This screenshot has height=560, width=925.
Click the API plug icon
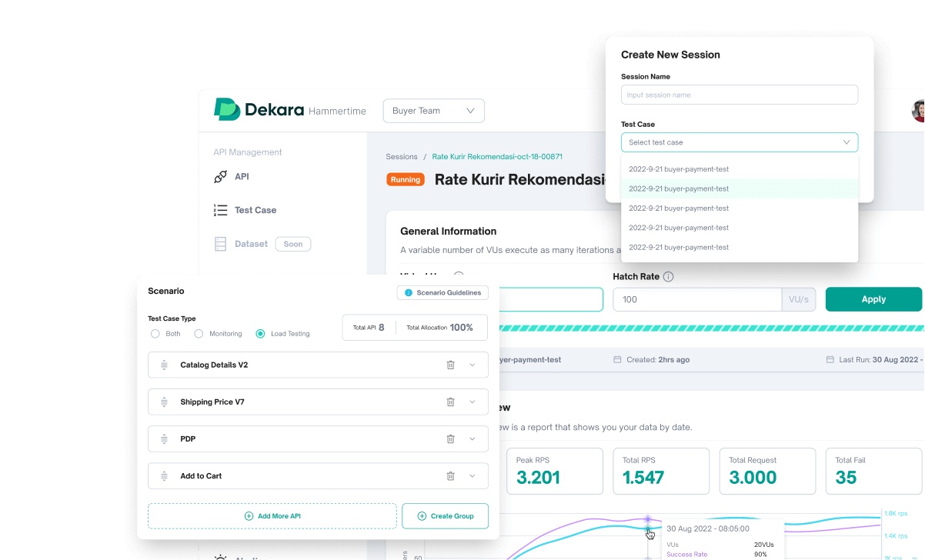coord(220,177)
